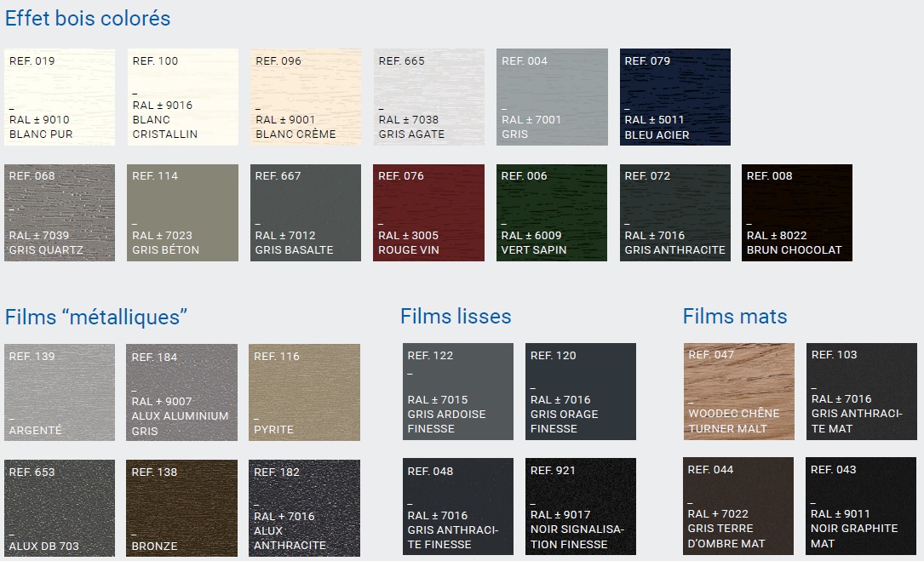Viewport: 924px width, 561px height.
Task: Select the Blanc Crème REF. 096 tile
Action: point(306,97)
